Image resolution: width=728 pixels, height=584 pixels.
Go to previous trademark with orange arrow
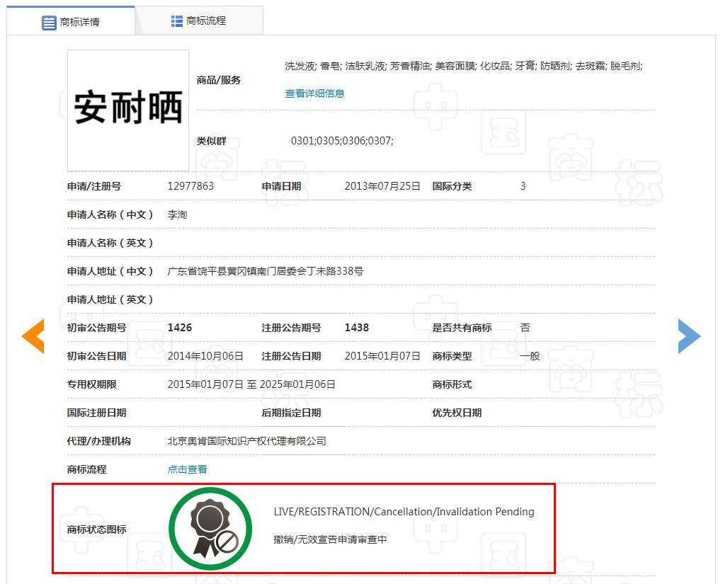point(33,336)
